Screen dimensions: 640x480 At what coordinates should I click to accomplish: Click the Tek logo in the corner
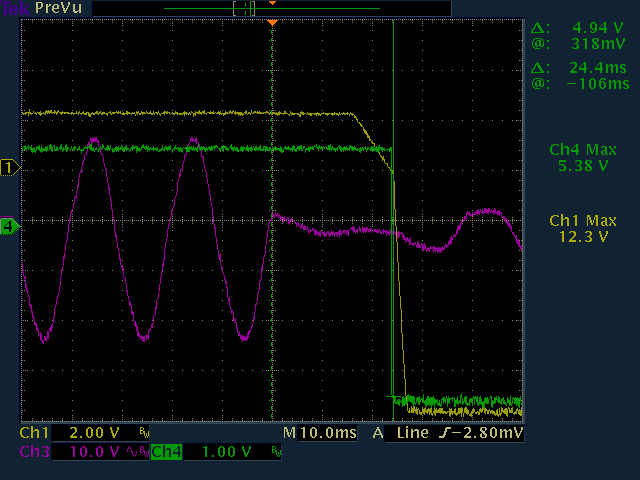15,8
